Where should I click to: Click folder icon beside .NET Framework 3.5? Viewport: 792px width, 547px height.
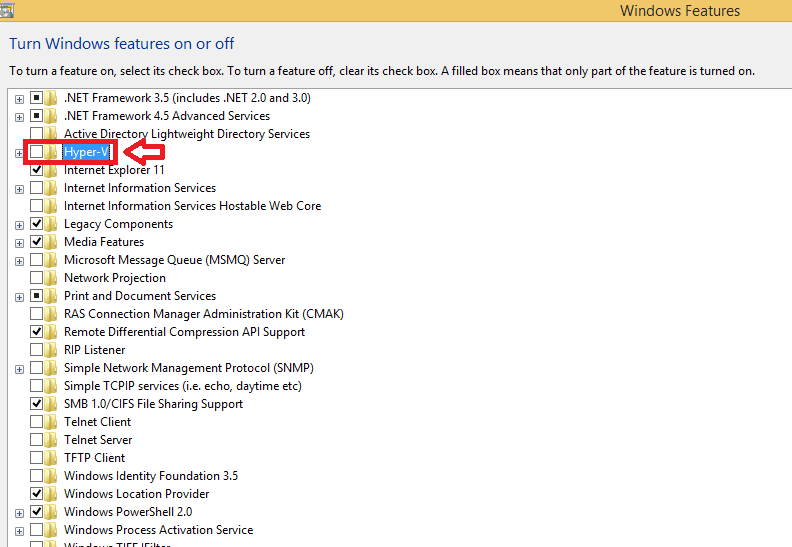click(51, 97)
